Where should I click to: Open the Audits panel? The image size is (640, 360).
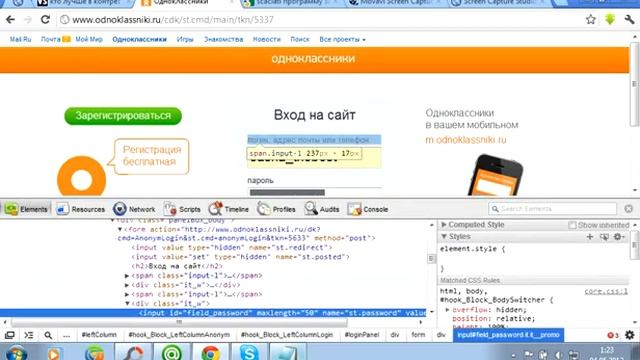click(x=322, y=209)
